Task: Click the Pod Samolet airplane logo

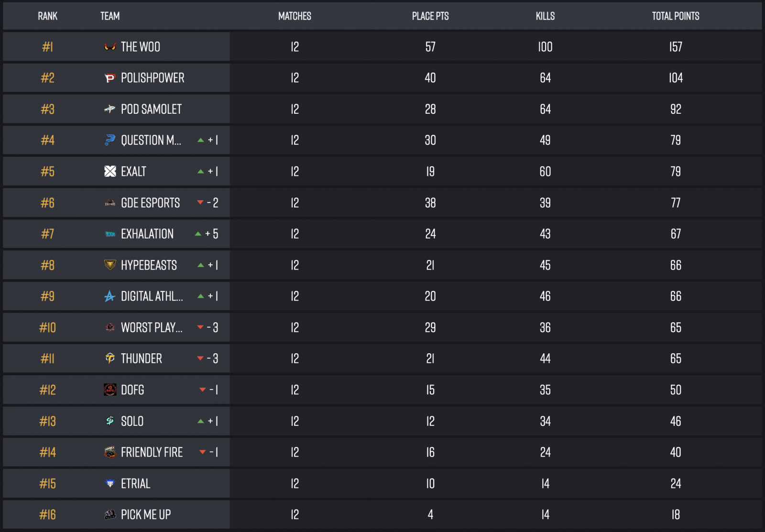Action: (x=110, y=109)
